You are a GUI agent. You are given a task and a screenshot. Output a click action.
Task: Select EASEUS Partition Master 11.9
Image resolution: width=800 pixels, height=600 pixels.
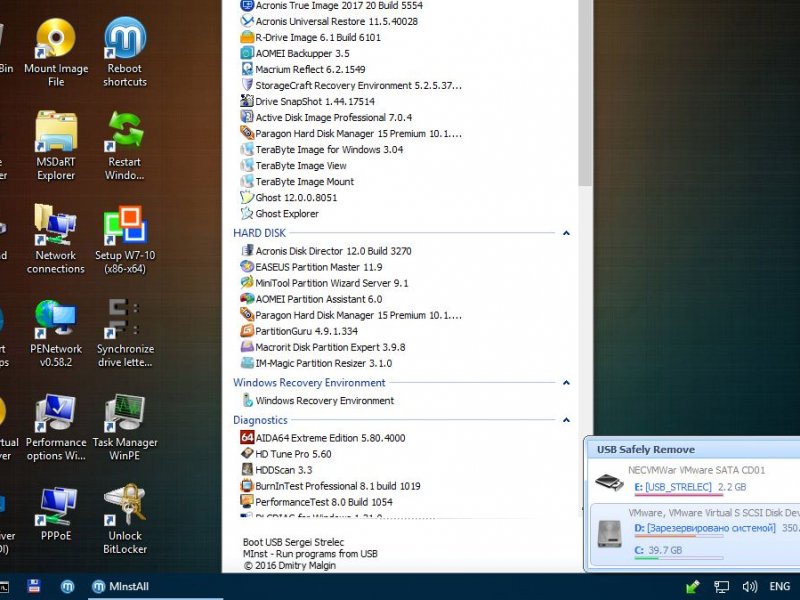(311, 267)
